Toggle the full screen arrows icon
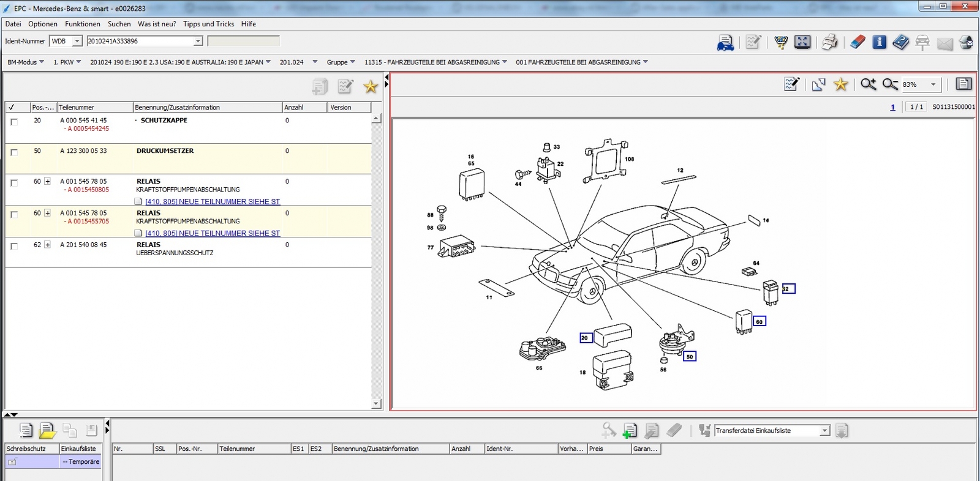Screen dimensions: 980x481 coord(802,42)
